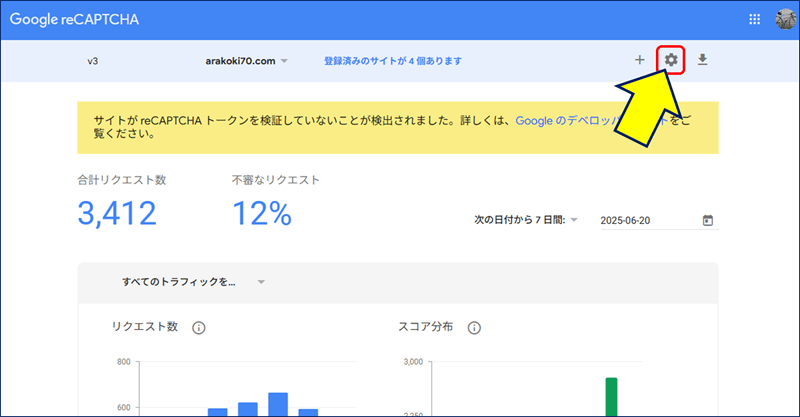
Task: Show info for スコア分布 chart
Action: click(474, 328)
